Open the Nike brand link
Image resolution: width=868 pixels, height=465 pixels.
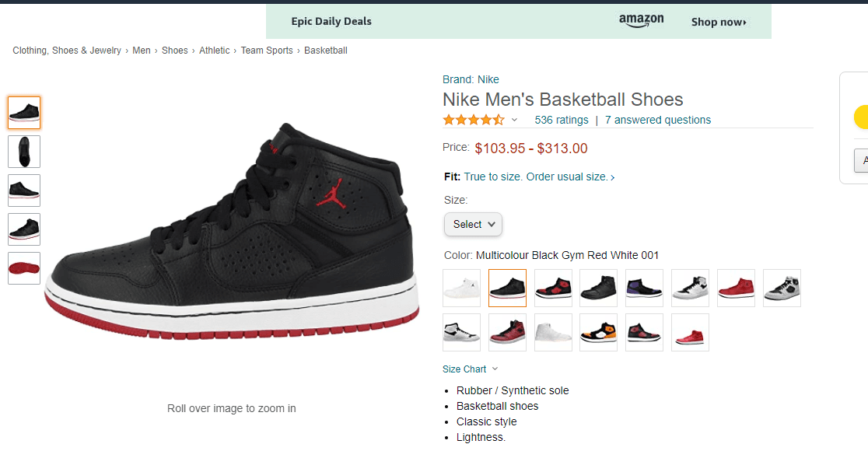[x=488, y=79]
